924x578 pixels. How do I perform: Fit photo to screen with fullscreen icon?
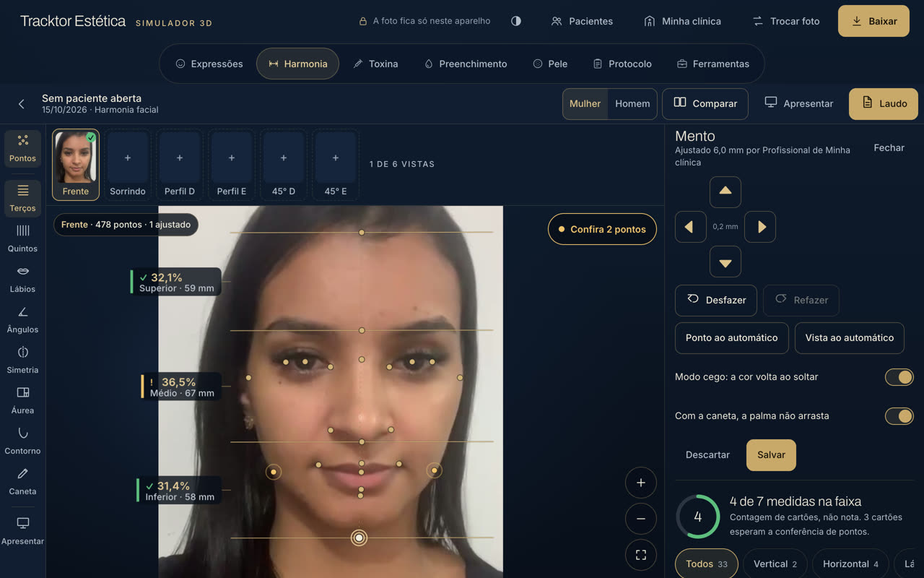[641, 555]
